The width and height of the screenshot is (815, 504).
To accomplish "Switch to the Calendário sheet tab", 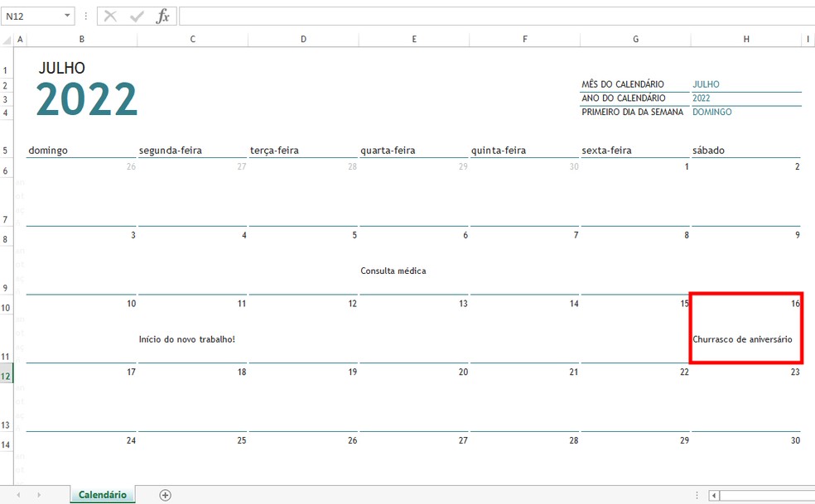I will 102,494.
